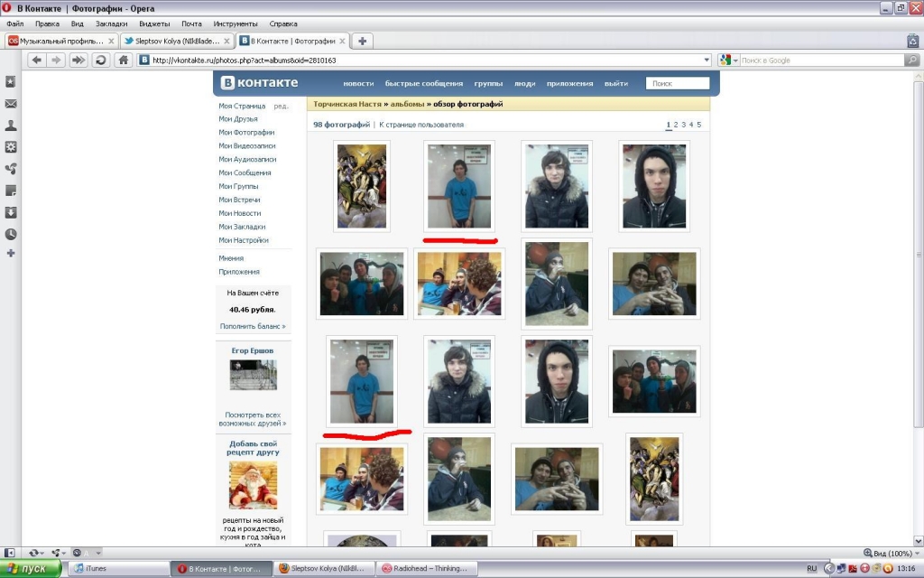Open the closed tabs trash icon

click(x=912, y=41)
